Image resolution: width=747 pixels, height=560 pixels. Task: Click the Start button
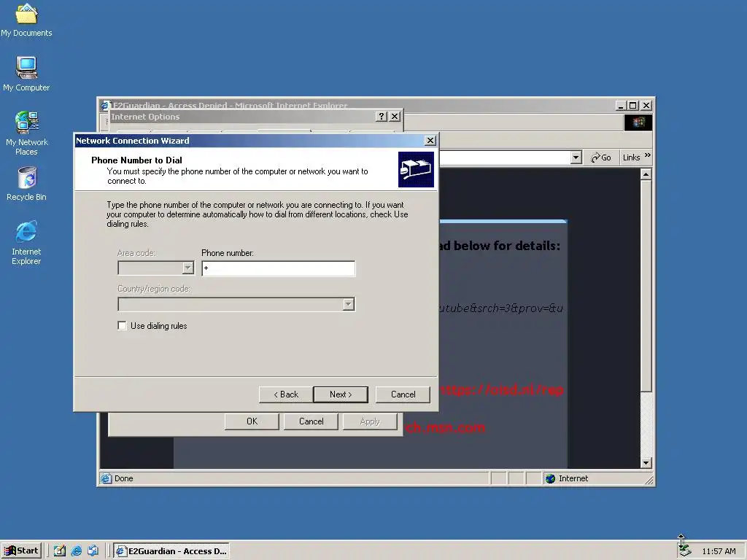pyautogui.click(x=21, y=551)
